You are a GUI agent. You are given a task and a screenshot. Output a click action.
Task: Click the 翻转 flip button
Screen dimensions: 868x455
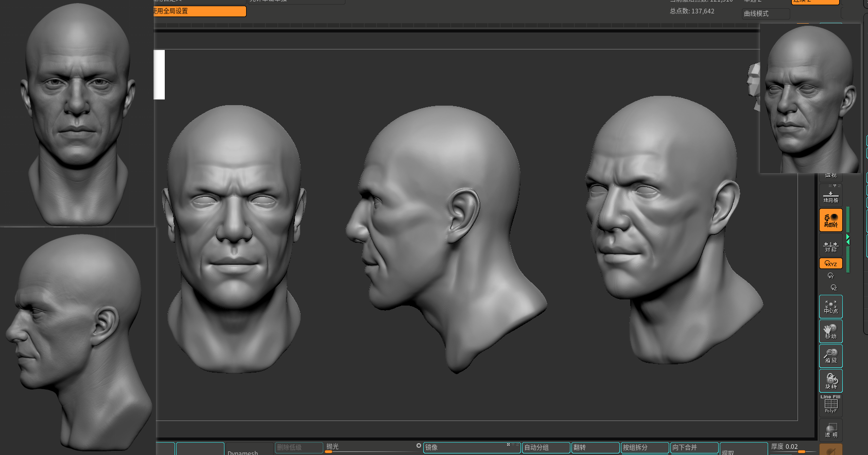(595, 448)
